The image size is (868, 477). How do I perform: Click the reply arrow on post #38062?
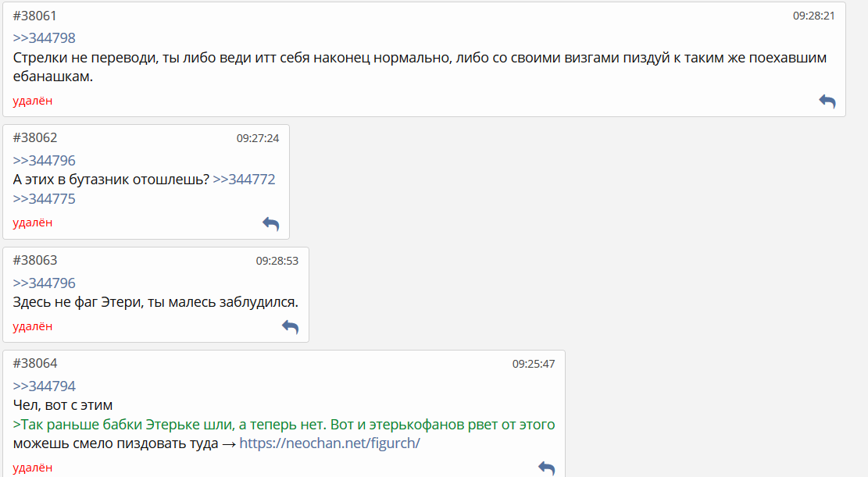(270, 223)
